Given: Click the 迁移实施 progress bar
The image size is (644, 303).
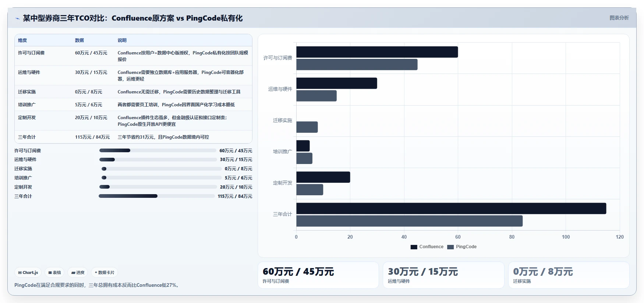Looking at the screenshot, I should tap(162, 169).
